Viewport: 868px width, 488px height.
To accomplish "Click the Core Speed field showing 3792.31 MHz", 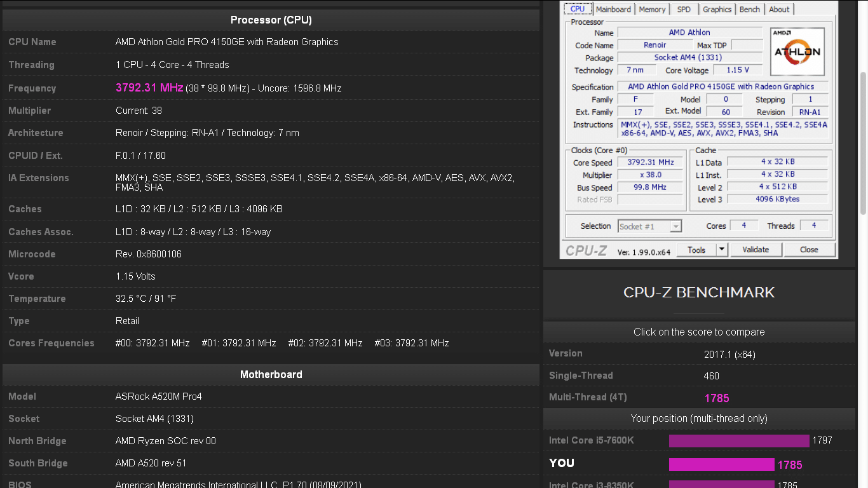I will 650,162.
